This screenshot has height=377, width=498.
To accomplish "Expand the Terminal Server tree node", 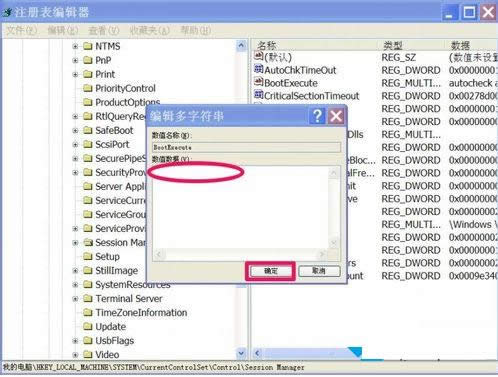I will pyautogui.click(x=75, y=299).
